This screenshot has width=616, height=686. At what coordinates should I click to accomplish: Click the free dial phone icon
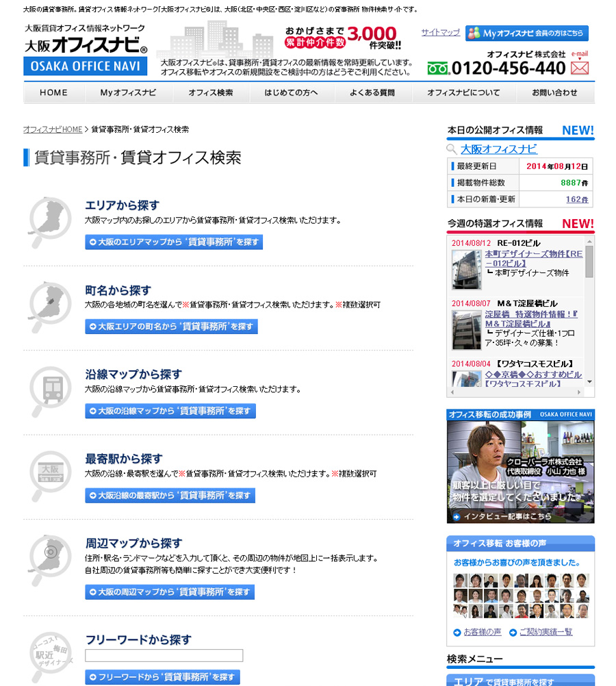pyautogui.click(x=438, y=68)
